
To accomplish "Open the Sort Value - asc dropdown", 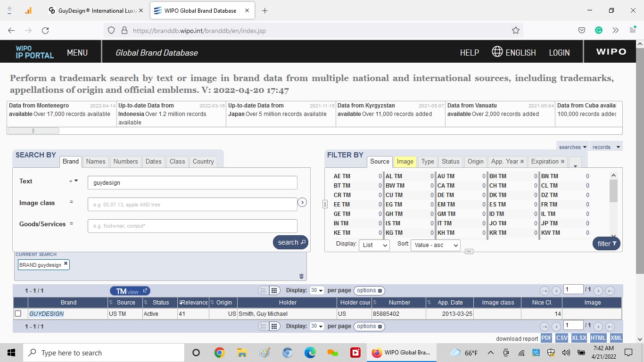I will [435, 245].
